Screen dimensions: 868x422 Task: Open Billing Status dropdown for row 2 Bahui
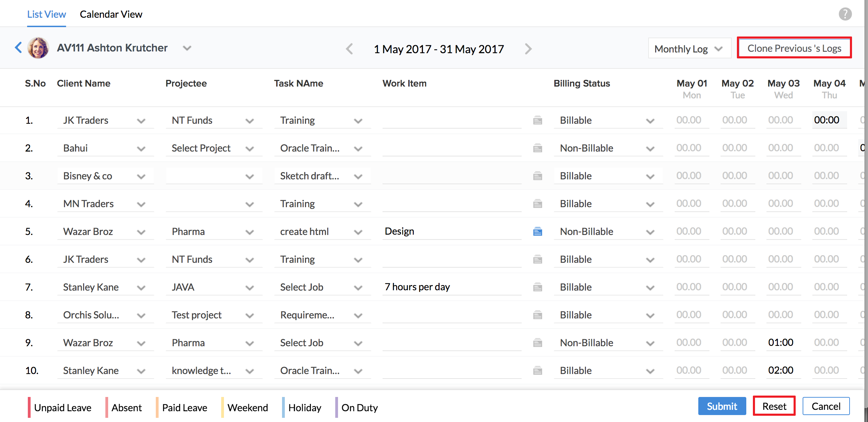[608, 148]
